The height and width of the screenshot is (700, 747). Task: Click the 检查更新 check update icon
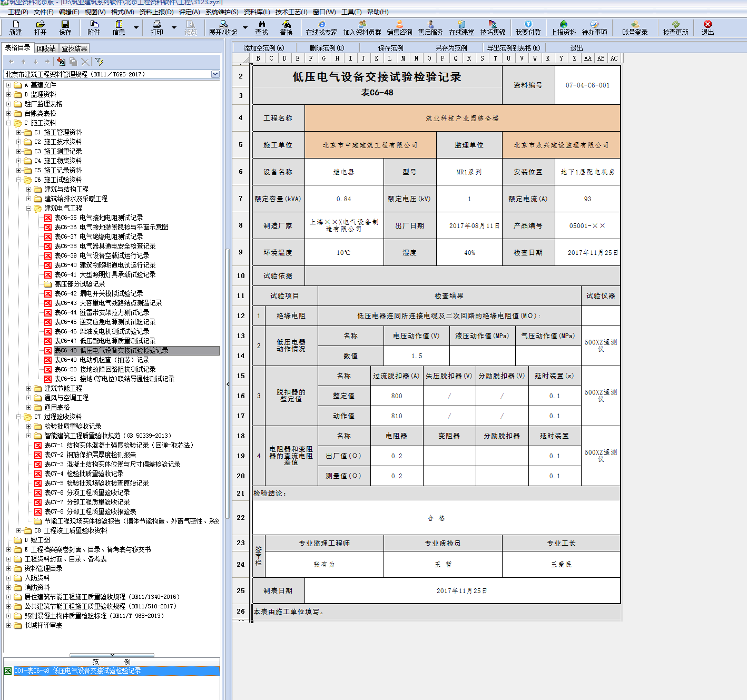click(676, 24)
